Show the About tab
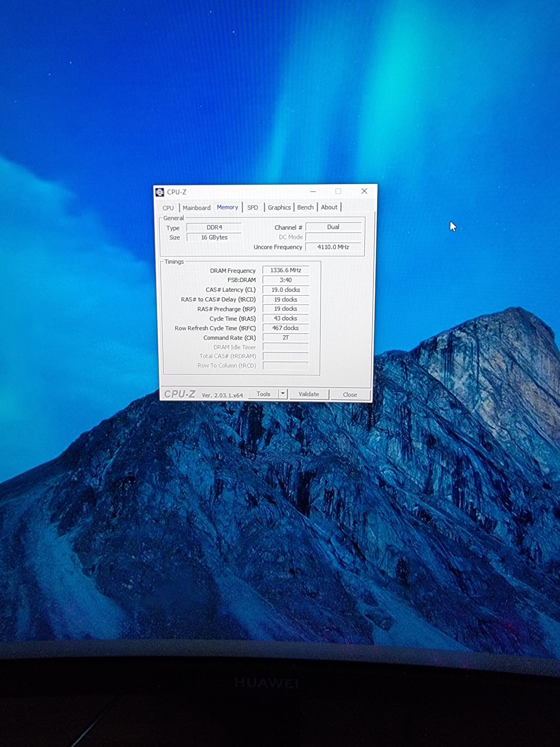The width and height of the screenshot is (560, 747). coord(329,207)
